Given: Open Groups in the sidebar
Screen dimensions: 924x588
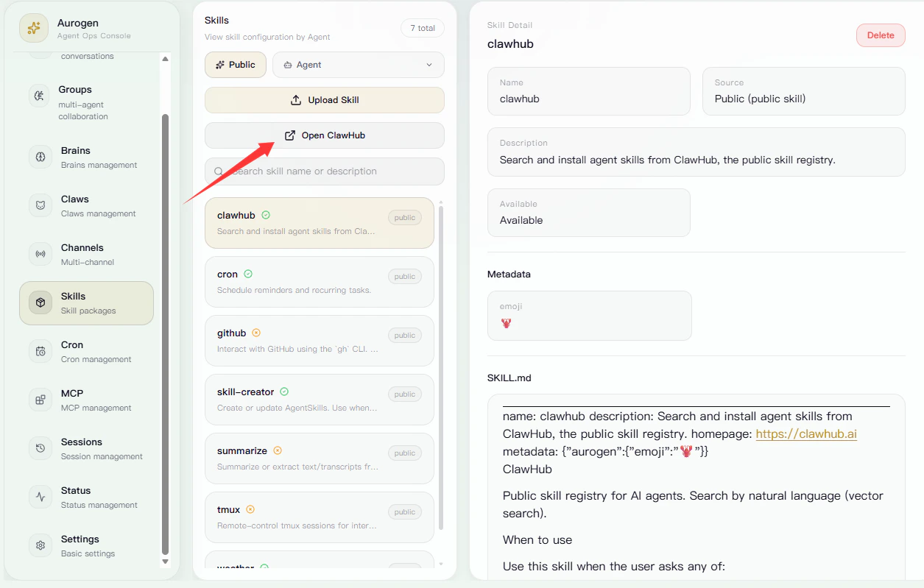Looking at the screenshot, I should (86, 102).
